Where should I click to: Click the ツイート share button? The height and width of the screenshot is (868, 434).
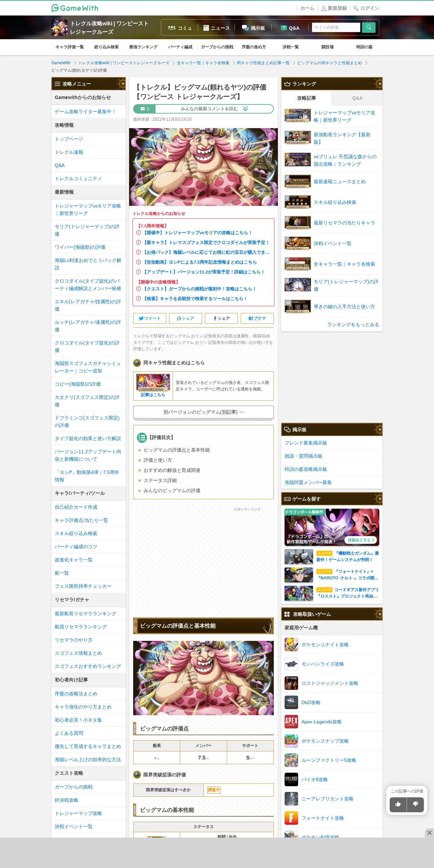149,318
